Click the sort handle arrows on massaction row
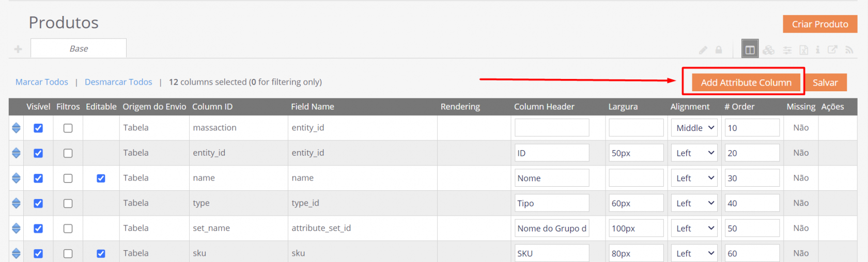Screen dimensions: 868x262 (x=16, y=128)
